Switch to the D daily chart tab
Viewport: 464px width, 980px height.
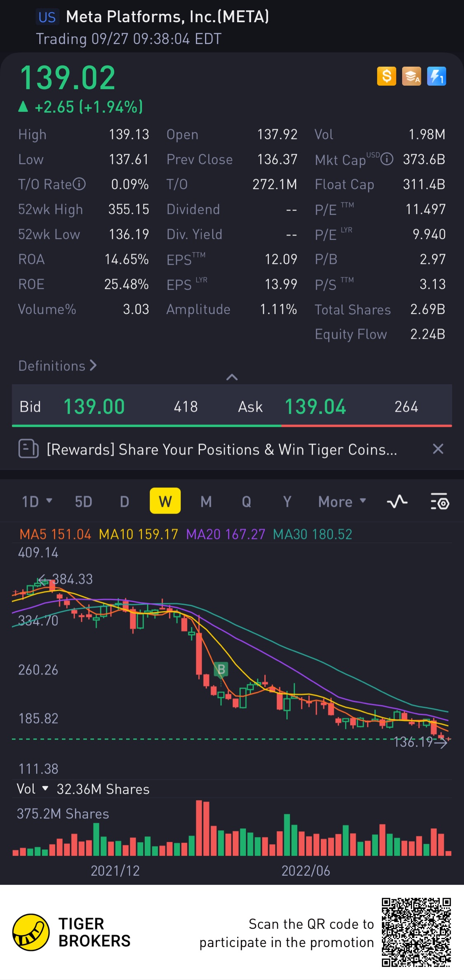(124, 501)
